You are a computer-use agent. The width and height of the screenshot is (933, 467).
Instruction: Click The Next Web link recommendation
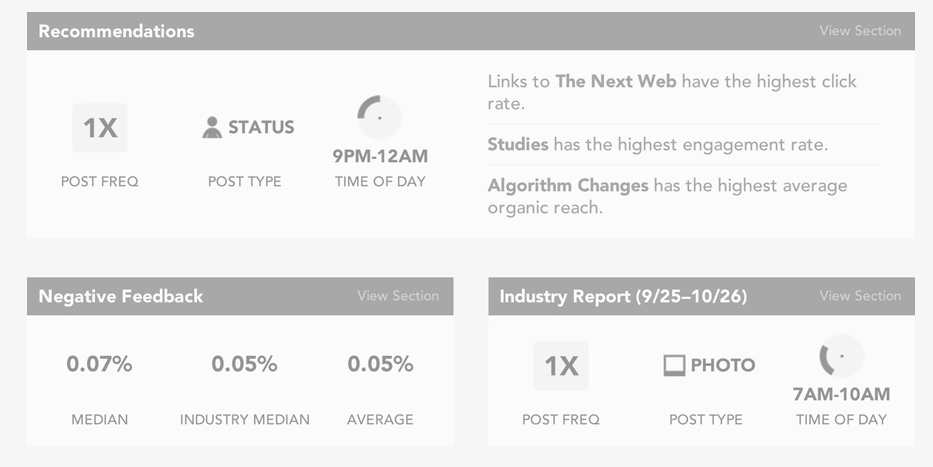coord(672,92)
